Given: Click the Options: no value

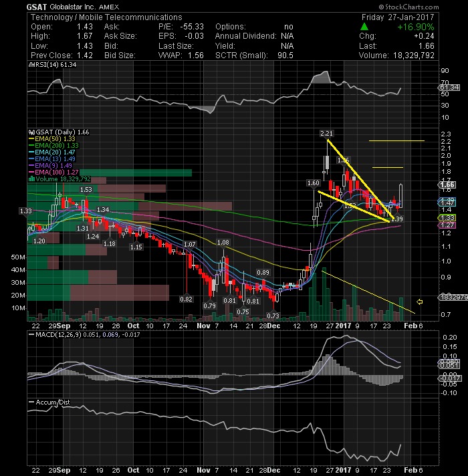Looking at the screenshot, I should (289, 27).
